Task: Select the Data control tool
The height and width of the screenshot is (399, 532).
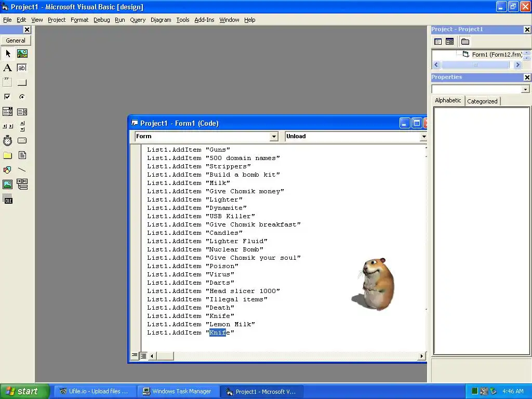Action: (x=22, y=184)
